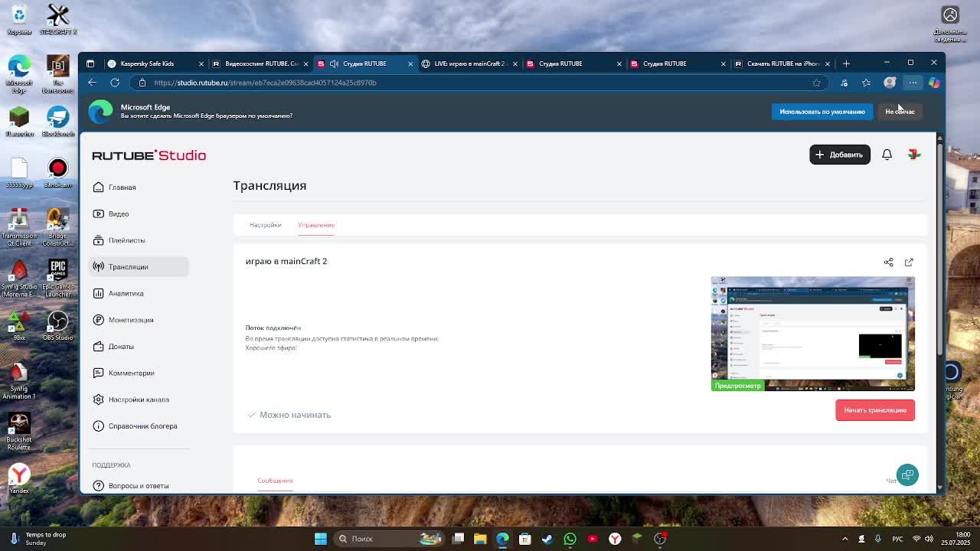Select Трансляции in the sidebar
The height and width of the screenshot is (551, 980).
tap(139, 266)
